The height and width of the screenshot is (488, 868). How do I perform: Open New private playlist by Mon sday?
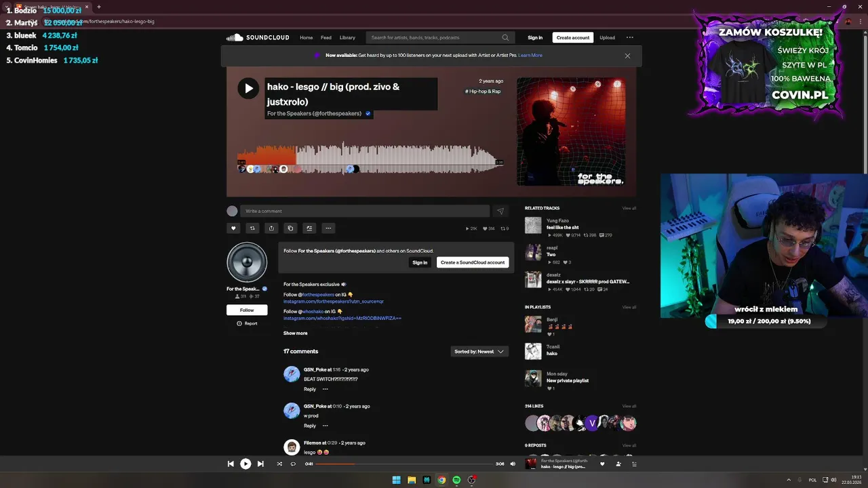coord(568,380)
